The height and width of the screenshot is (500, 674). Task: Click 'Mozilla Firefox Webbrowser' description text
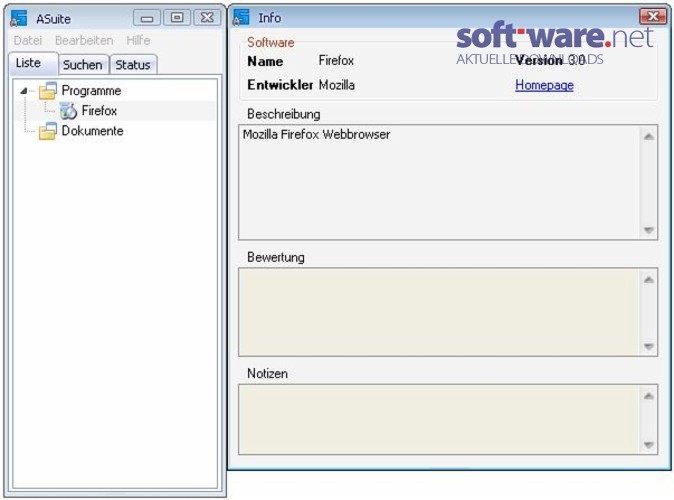[x=316, y=135]
